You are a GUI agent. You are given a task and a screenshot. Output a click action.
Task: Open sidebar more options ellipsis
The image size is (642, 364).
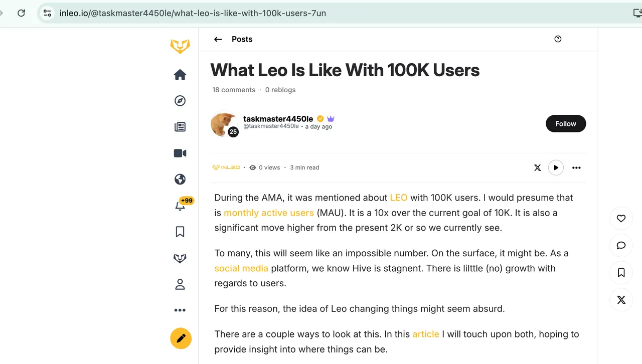point(180,310)
